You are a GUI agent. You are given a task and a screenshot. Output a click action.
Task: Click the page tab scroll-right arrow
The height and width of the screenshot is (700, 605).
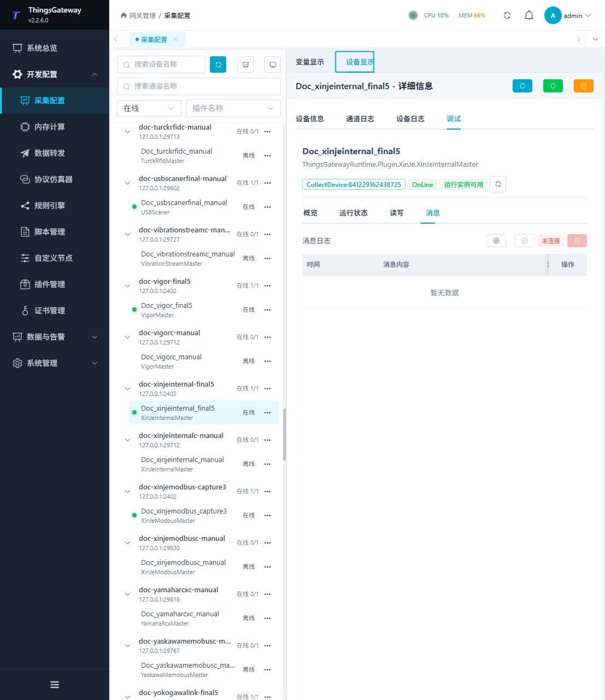tap(579, 39)
